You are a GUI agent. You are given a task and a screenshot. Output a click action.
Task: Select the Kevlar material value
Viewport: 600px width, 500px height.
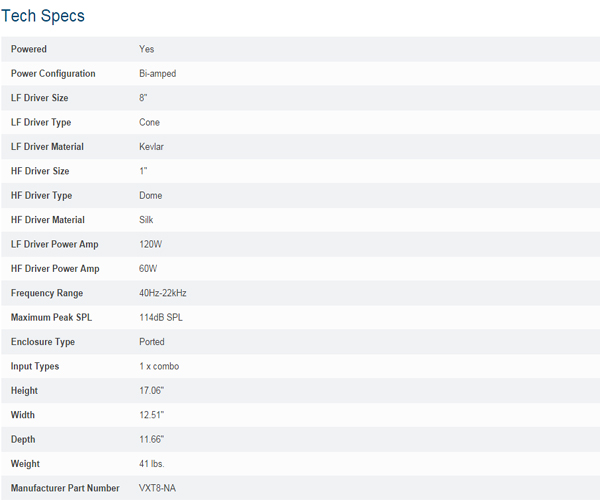tap(151, 147)
